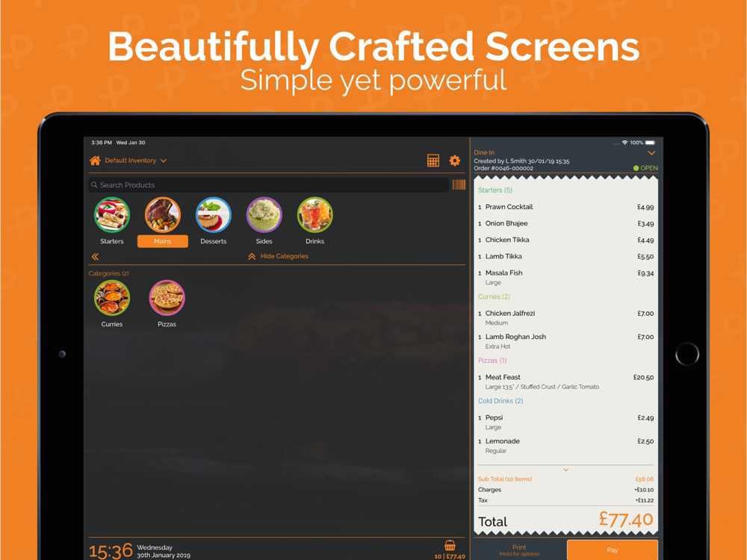Screen dimensions: 747x560
Task: Select the Lemonade order line
Action: click(566, 445)
